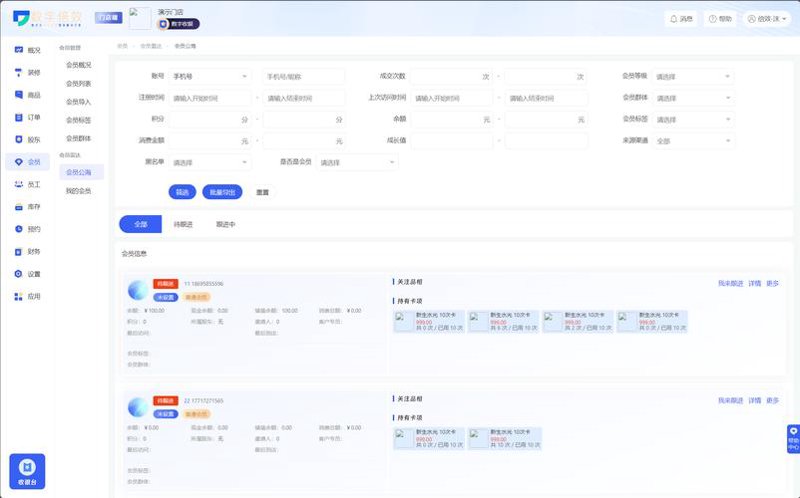
Task: Select 会员公海 in the submenu
Action: tap(81, 172)
